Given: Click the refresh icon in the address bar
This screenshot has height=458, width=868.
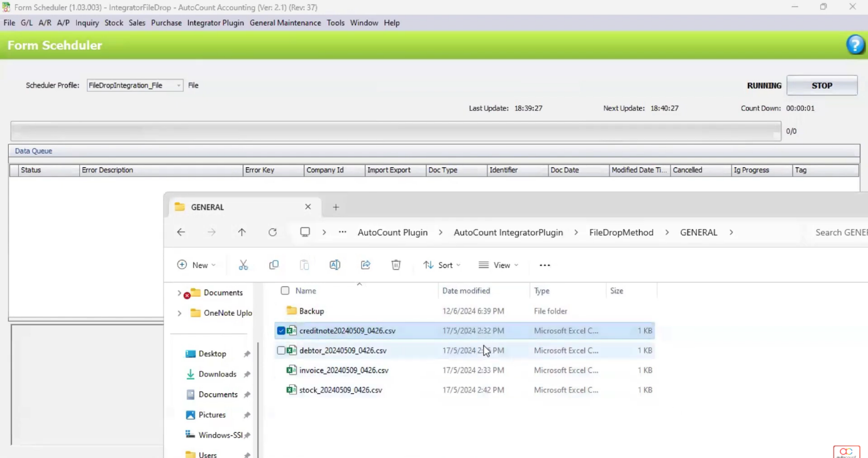Looking at the screenshot, I should click(272, 232).
